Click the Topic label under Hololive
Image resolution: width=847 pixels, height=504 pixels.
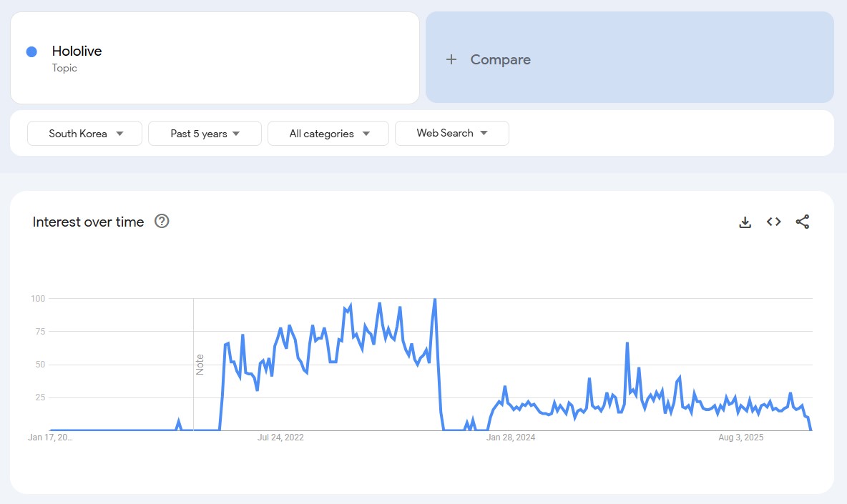[x=64, y=68]
